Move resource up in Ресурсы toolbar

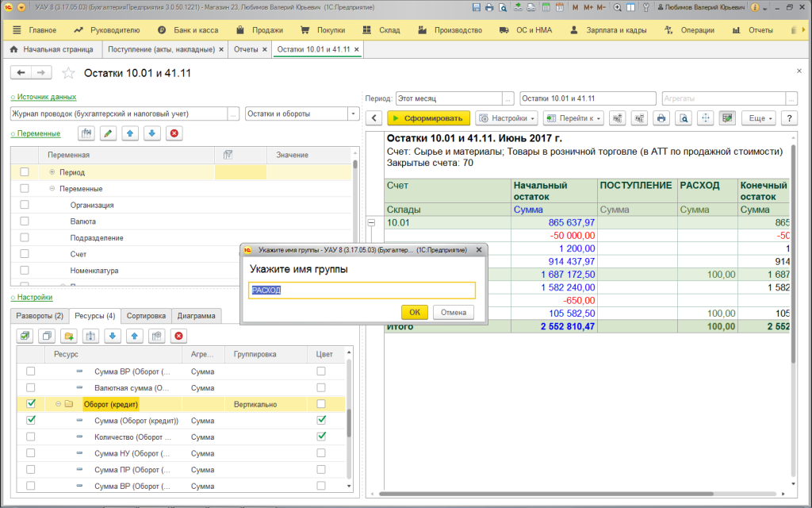[x=135, y=337]
